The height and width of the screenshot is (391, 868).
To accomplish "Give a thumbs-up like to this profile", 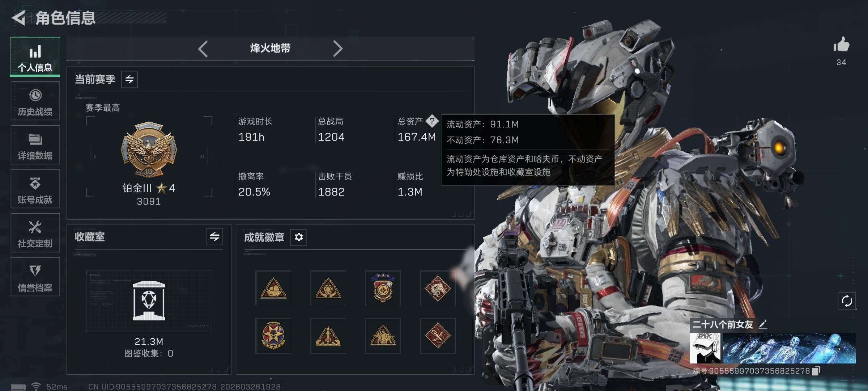I will coord(841,45).
